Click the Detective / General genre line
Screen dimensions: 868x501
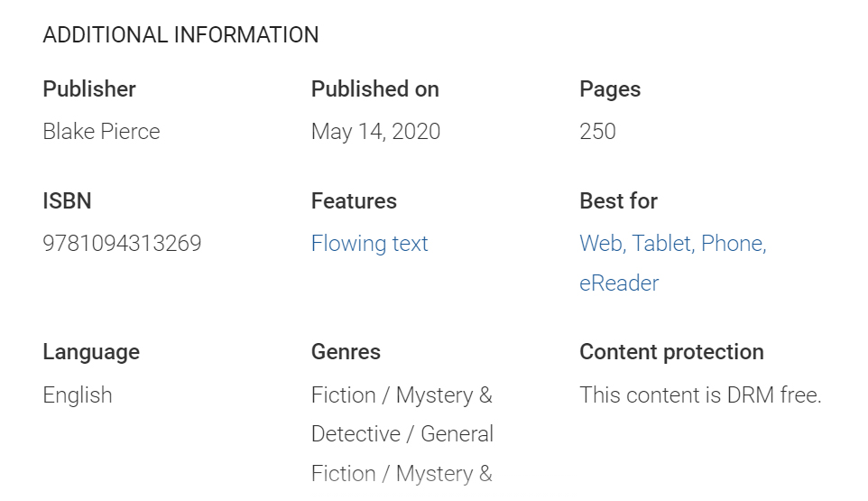pos(402,434)
